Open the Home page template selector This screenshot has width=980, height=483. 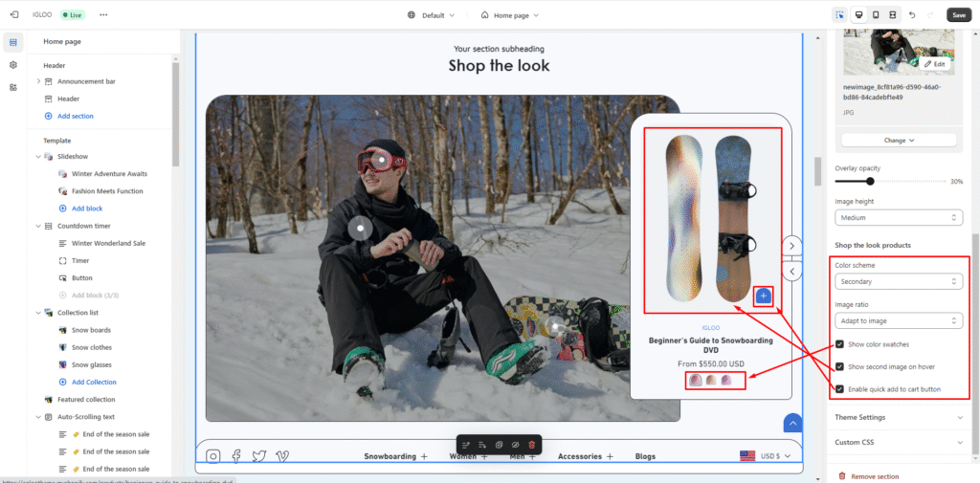[509, 15]
